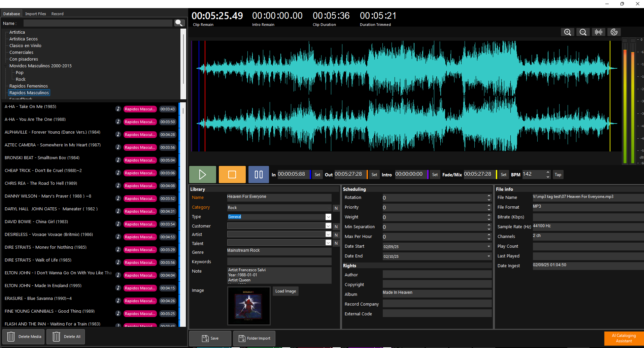Click music note icon for A-HA Take On Me

tap(118, 109)
